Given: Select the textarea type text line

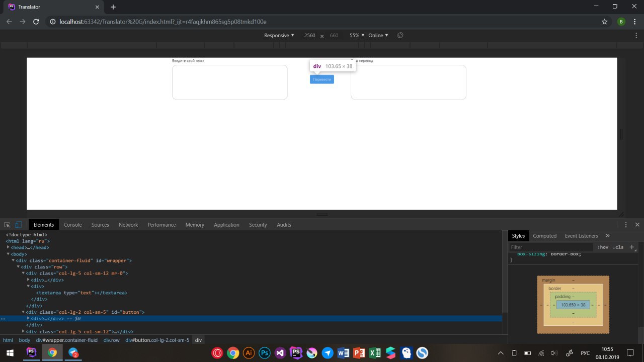Looking at the screenshot, I should 82,293.
